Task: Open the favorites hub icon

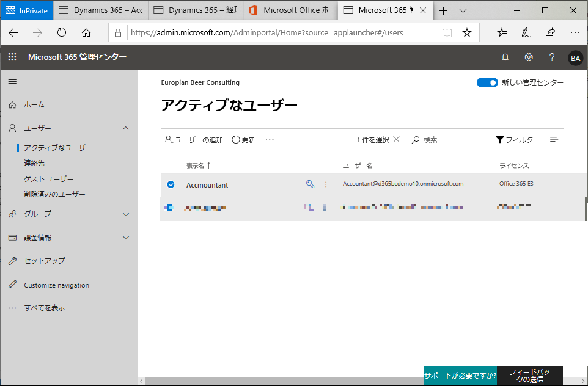Action: tap(502, 32)
